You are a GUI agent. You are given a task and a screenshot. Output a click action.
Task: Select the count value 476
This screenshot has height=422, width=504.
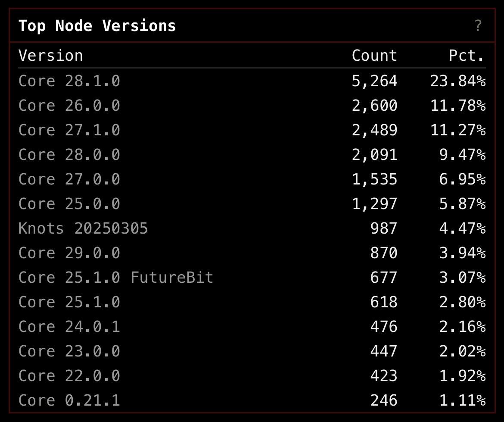(x=384, y=327)
